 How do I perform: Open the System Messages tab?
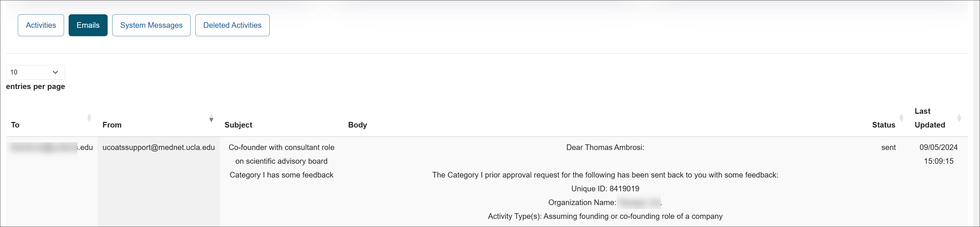pyautogui.click(x=151, y=26)
